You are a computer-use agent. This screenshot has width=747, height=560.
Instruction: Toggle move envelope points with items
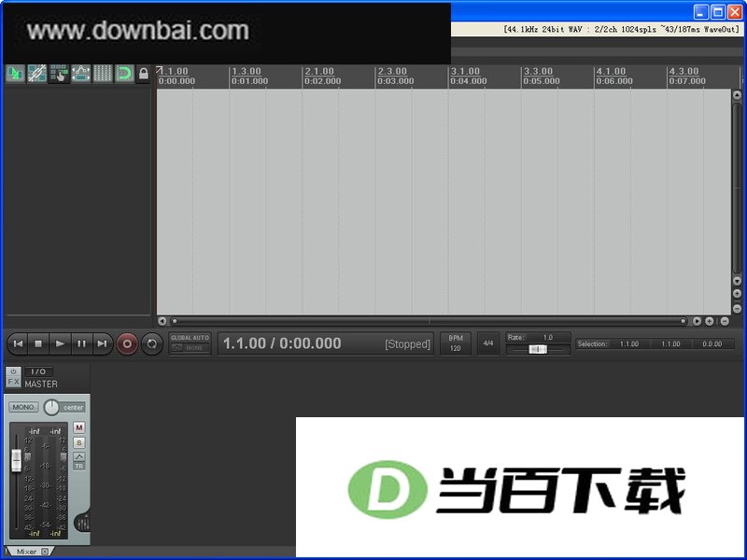[80, 74]
